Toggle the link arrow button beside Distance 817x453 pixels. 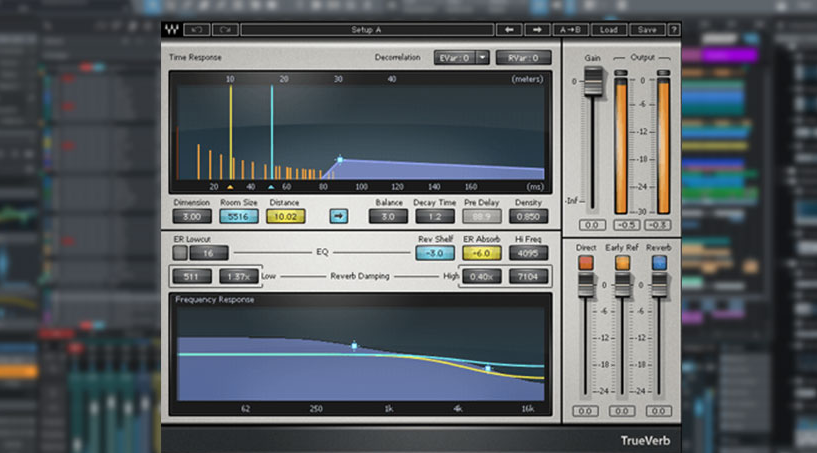(x=339, y=216)
